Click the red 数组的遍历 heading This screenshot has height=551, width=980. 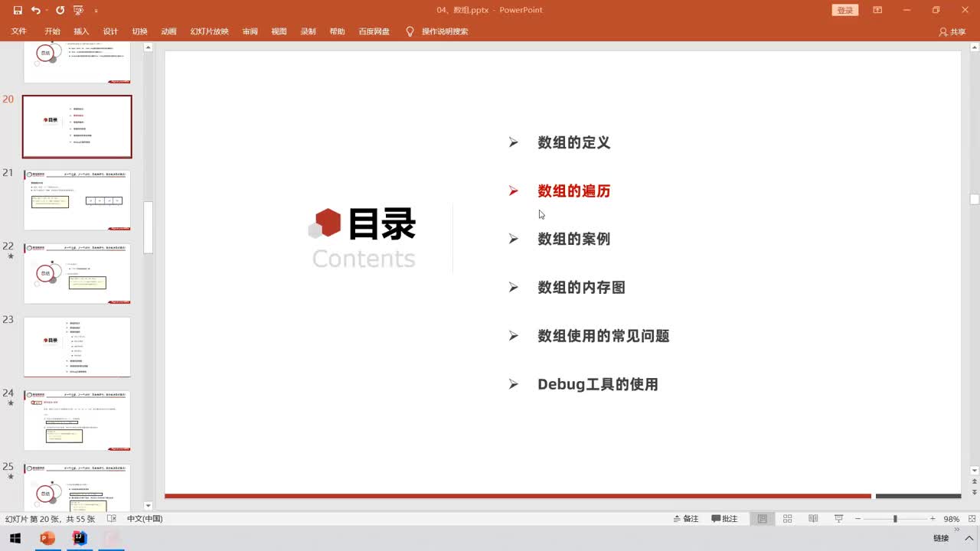573,191
